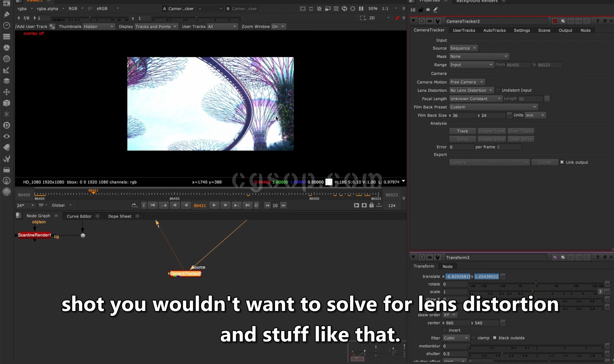This screenshot has width=614, height=364.
Task: Expand the Lens Distortion dropdown
Action: coord(471,91)
